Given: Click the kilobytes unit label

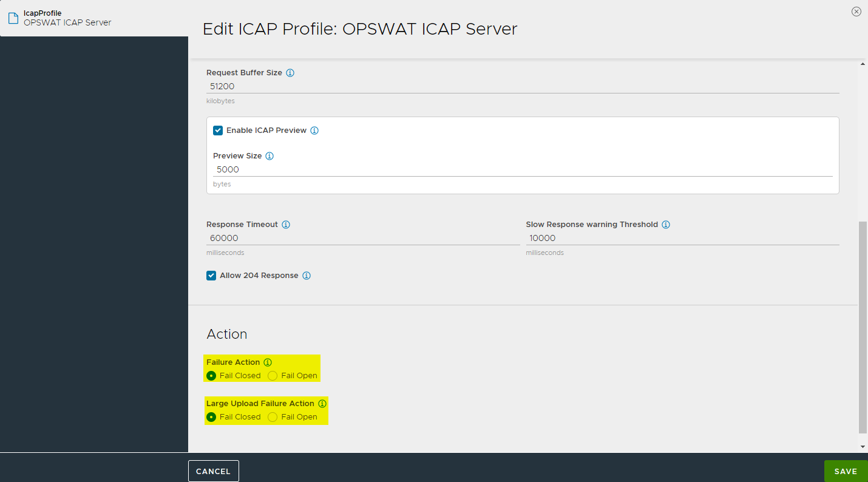Looking at the screenshot, I should tap(220, 101).
